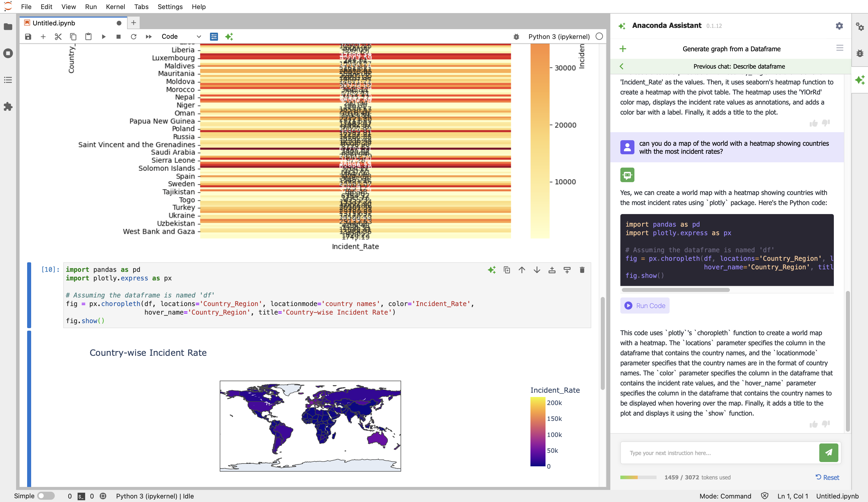868x502 pixels.
Task: Click the Copy Cell icon
Action: pyautogui.click(x=507, y=270)
